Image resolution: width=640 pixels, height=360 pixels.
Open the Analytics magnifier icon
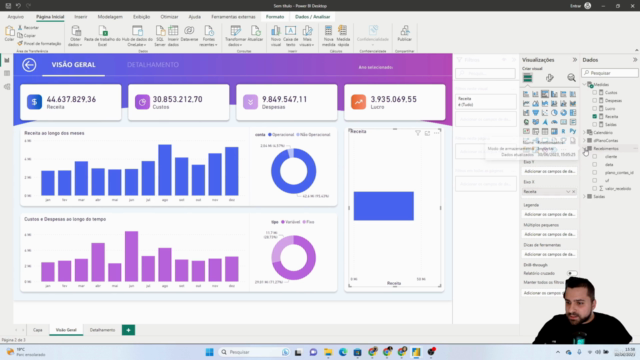[x=571, y=78]
